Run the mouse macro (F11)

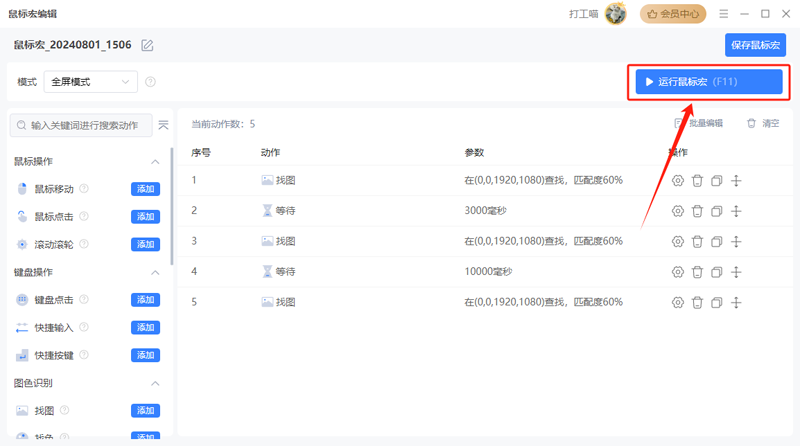(709, 82)
